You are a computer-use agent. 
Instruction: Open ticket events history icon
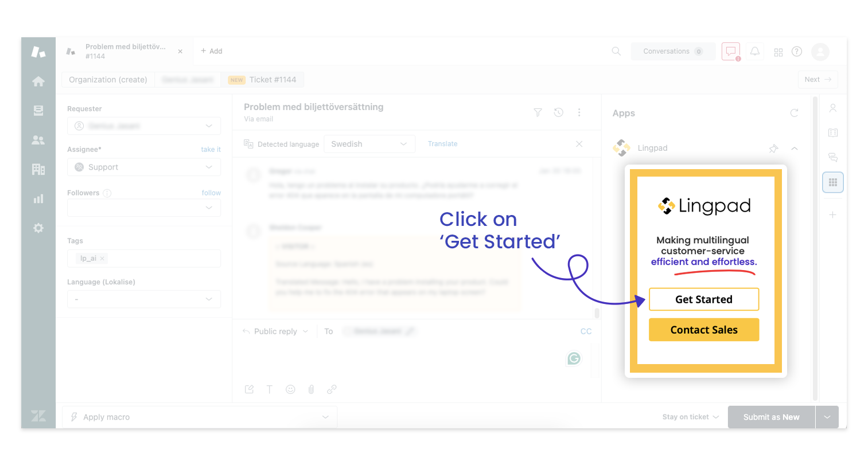pyautogui.click(x=558, y=112)
